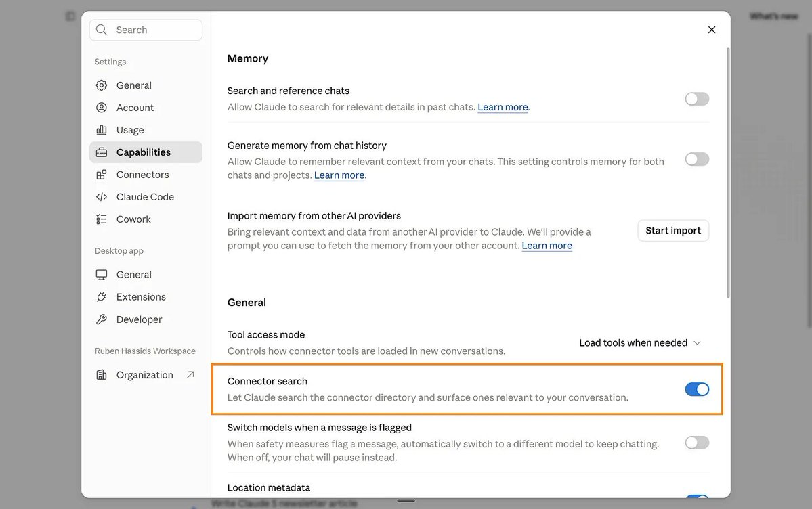Image resolution: width=812 pixels, height=509 pixels.
Task: Click the code brackets icon beside Claude Code
Action: 102,197
